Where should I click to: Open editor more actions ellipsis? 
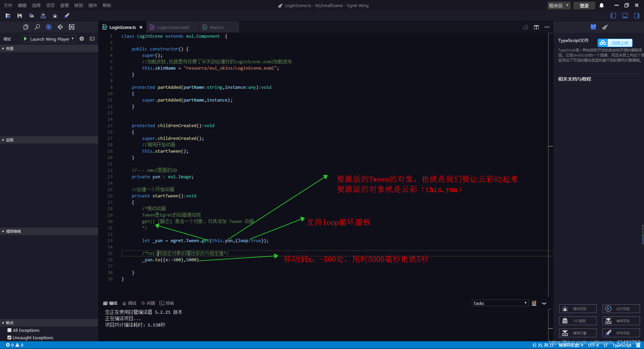[547, 27]
